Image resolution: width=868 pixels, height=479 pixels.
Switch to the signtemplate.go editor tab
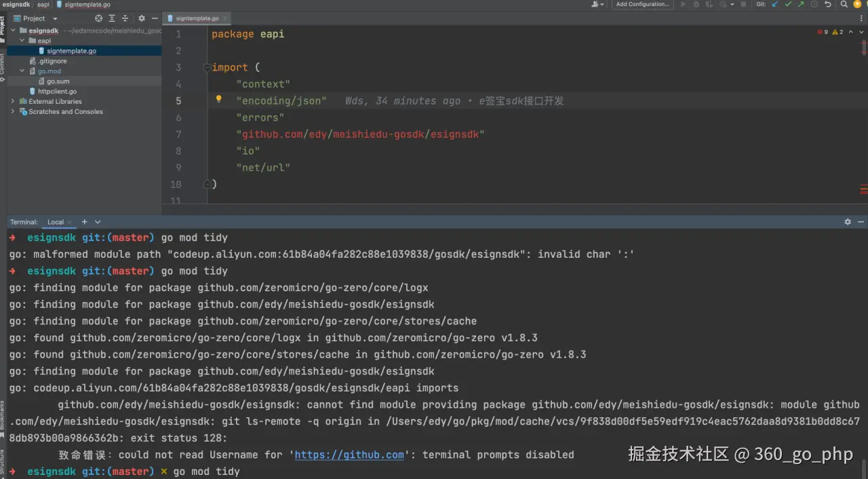pyautogui.click(x=197, y=18)
